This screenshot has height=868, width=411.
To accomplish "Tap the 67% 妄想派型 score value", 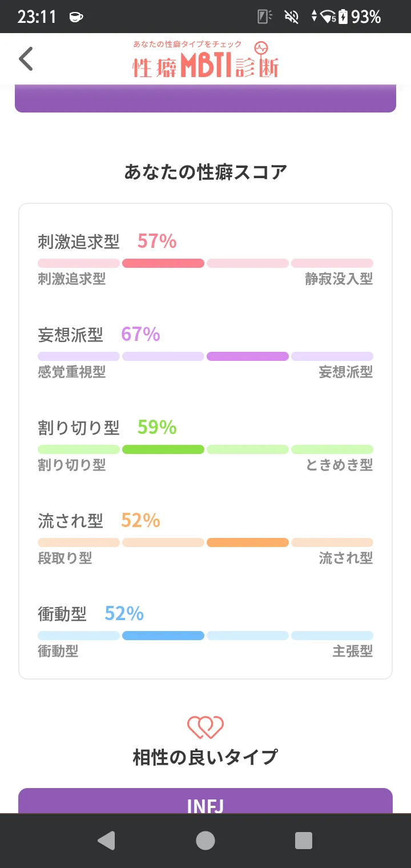I will click(140, 334).
